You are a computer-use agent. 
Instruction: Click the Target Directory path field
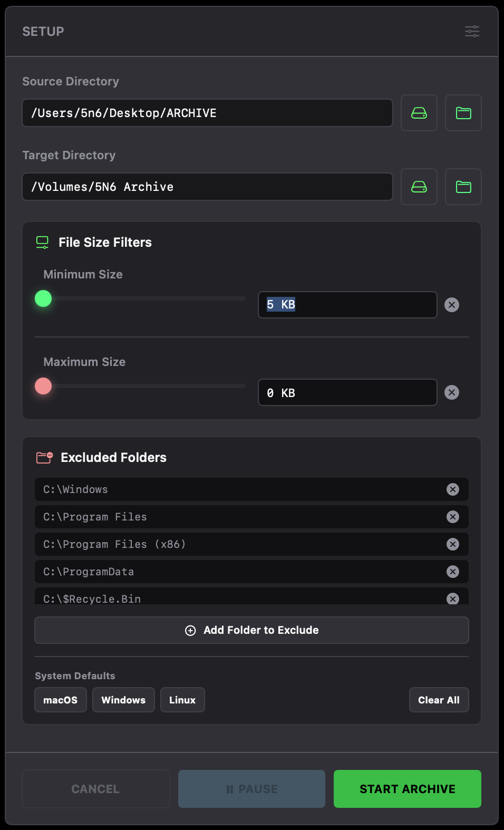tap(207, 187)
